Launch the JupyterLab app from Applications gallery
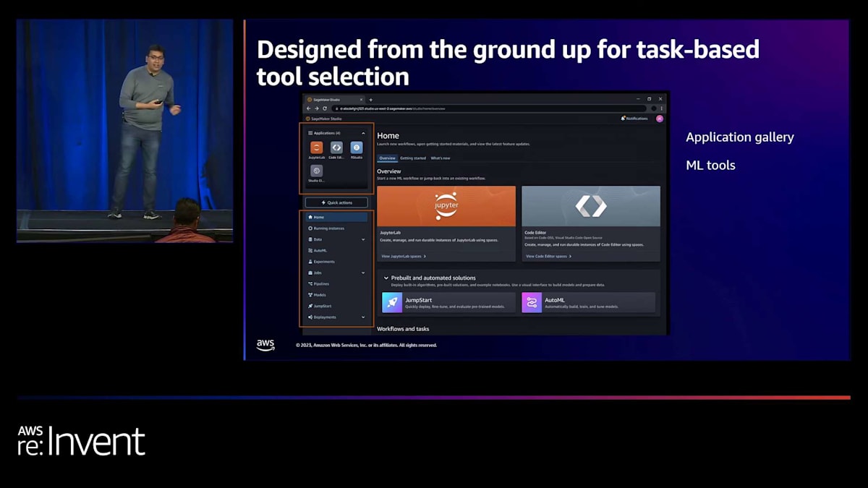 tap(316, 147)
